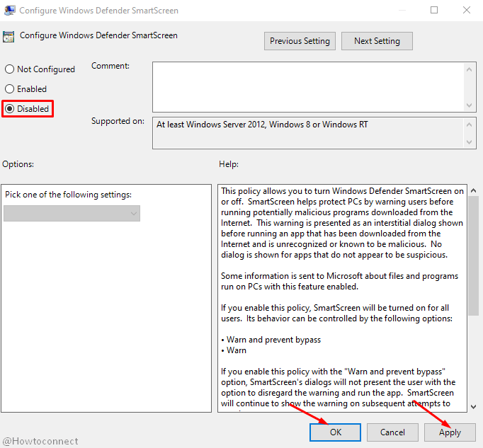Screen dimensions: 483x448
Task: Click the Supported on scroll up arrow
Action: point(469,125)
